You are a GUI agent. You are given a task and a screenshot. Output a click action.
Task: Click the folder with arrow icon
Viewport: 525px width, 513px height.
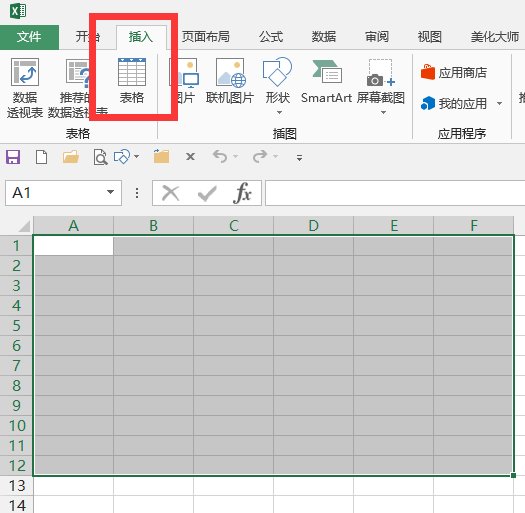tap(161, 156)
